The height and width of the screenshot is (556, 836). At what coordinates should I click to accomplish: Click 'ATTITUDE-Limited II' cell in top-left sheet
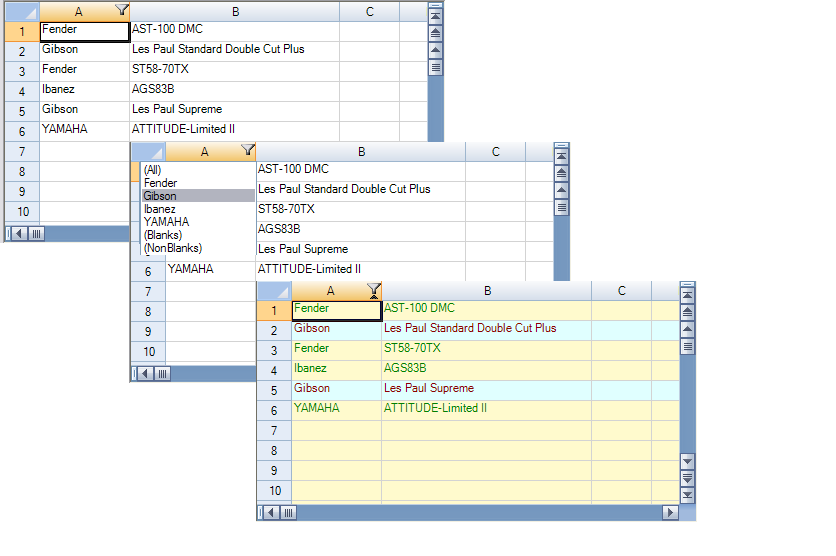235,131
